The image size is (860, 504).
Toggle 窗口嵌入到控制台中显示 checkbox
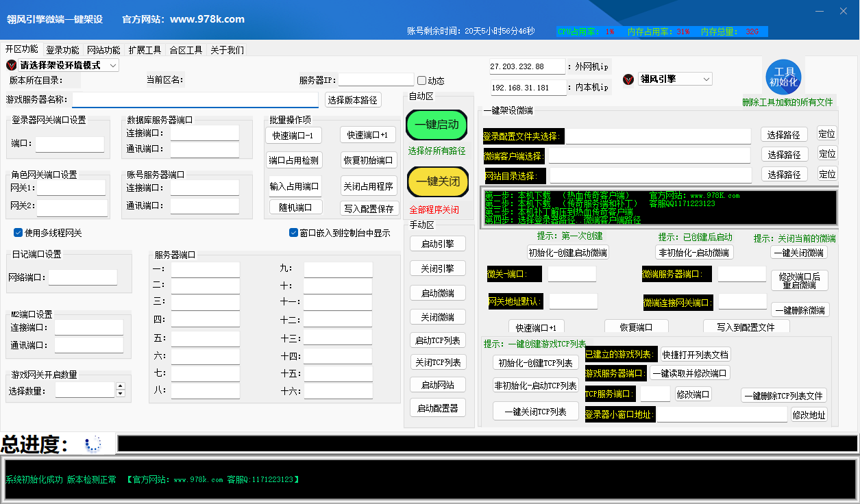click(293, 233)
